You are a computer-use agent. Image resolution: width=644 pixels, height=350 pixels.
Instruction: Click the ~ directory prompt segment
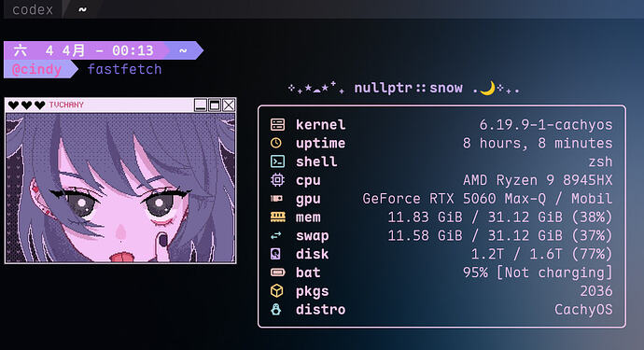pyautogui.click(x=184, y=50)
